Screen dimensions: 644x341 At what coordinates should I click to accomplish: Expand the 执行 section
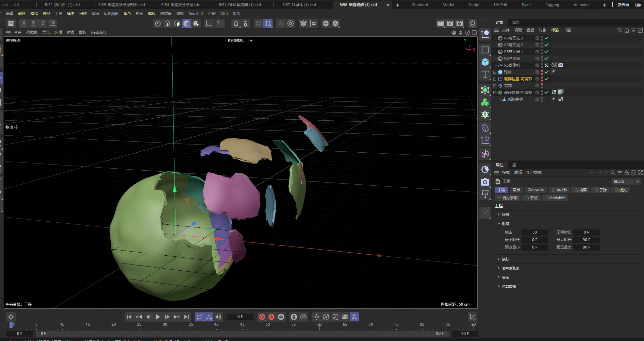pyautogui.click(x=499, y=259)
